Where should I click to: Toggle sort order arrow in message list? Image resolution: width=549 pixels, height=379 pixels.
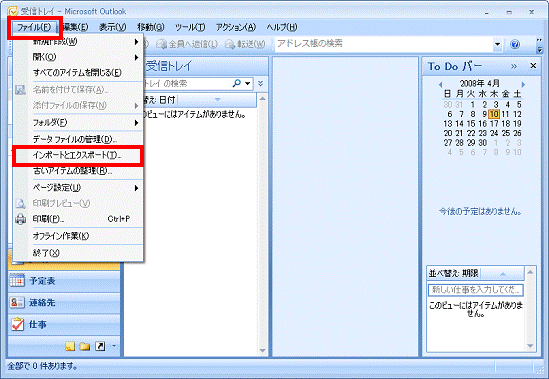tap(217, 100)
